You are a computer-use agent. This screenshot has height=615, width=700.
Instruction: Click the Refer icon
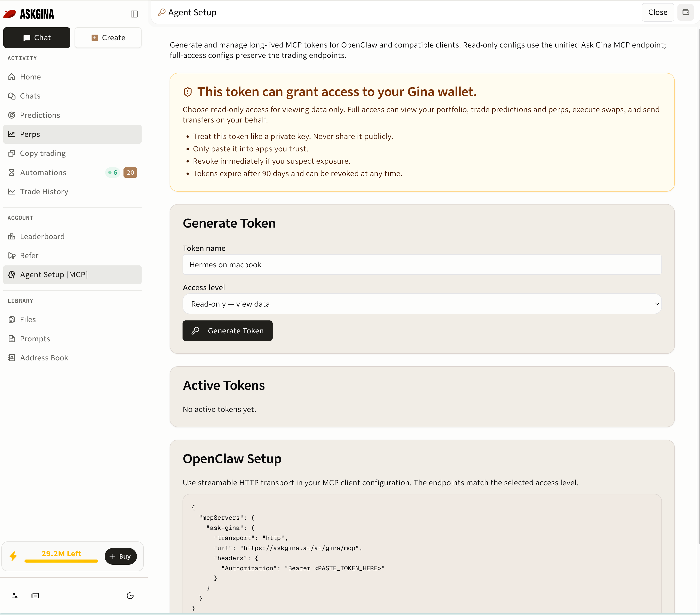[12, 256]
